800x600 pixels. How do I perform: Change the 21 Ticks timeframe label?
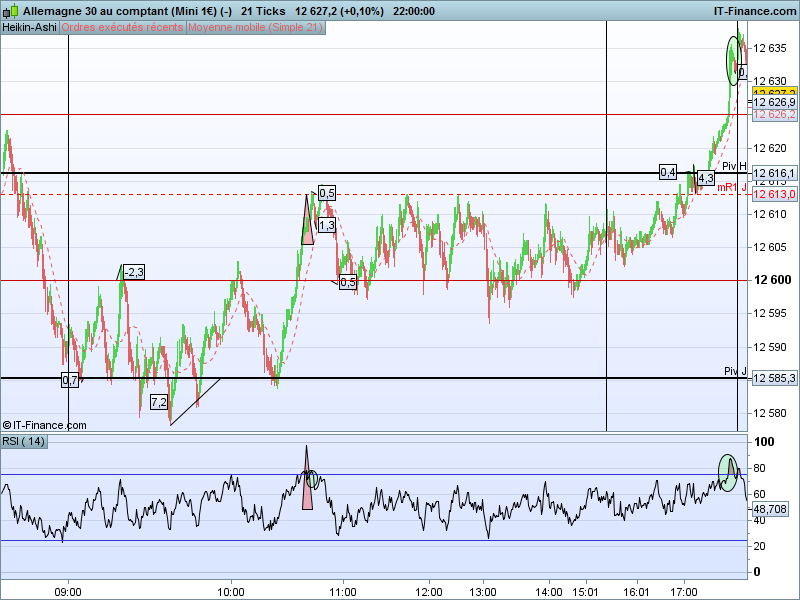pyautogui.click(x=263, y=11)
